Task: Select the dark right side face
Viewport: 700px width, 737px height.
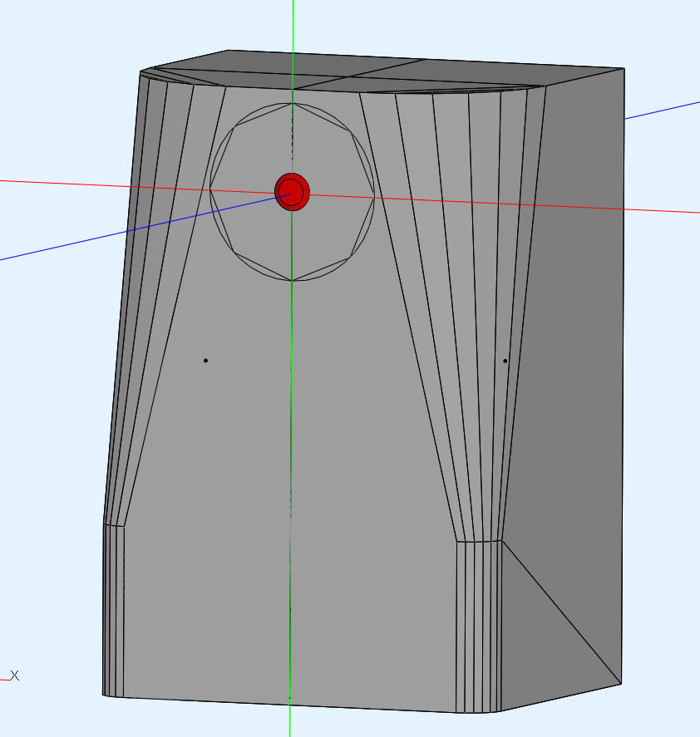Action: [x=582, y=332]
